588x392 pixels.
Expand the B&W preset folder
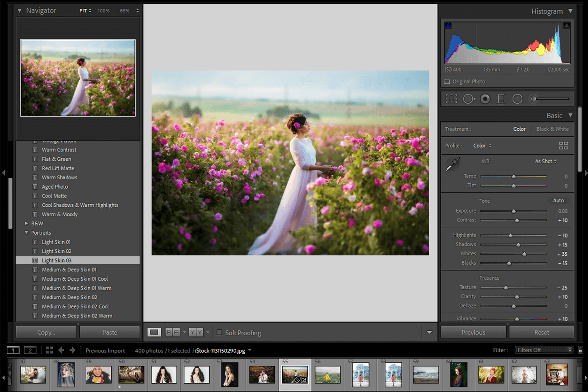tap(26, 223)
